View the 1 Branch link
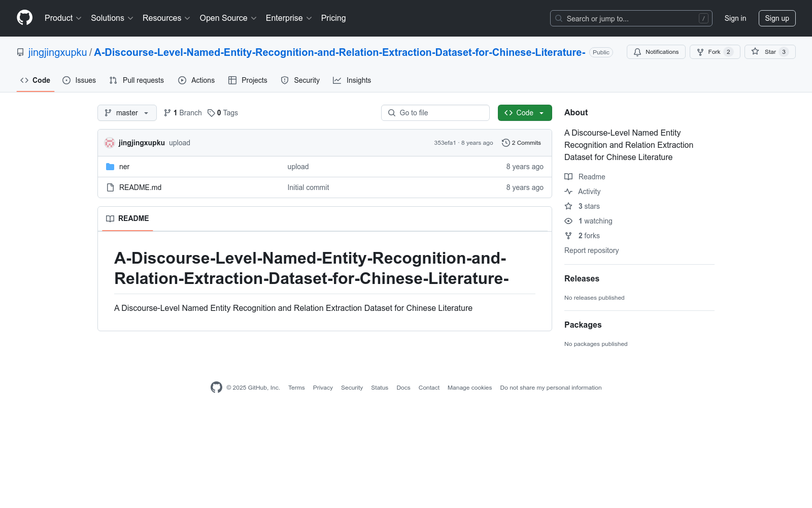The height and width of the screenshot is (508, 812). click(183, 113)
